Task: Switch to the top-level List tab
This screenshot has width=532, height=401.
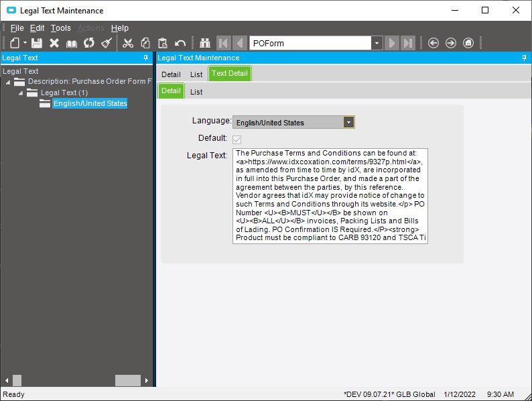Action: (196, 74)
